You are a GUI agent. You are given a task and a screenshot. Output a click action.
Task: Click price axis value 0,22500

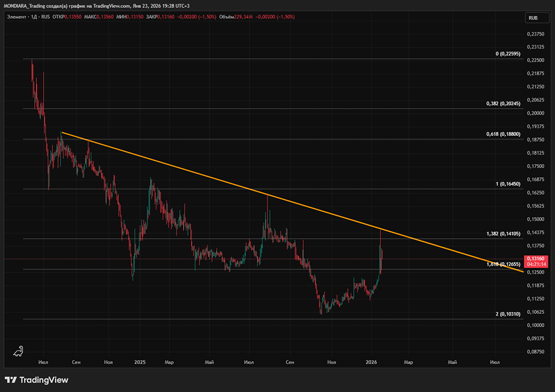[536, 60]
